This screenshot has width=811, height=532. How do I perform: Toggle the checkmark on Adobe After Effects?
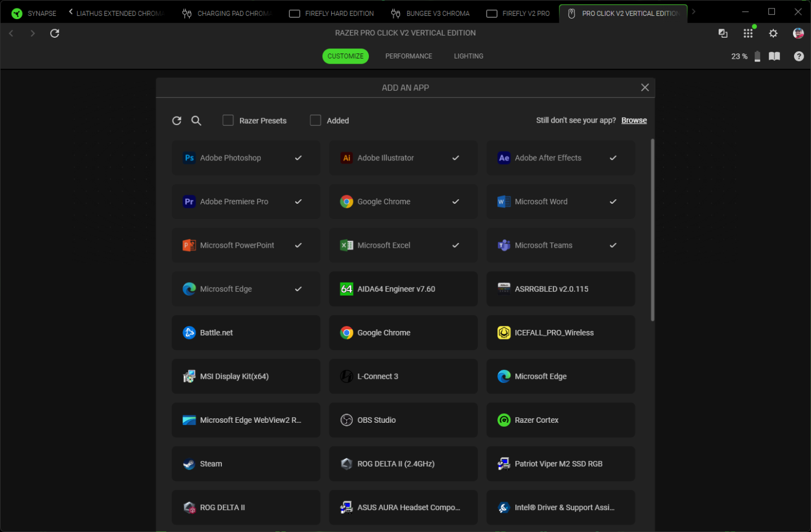(x=613, y=158)
